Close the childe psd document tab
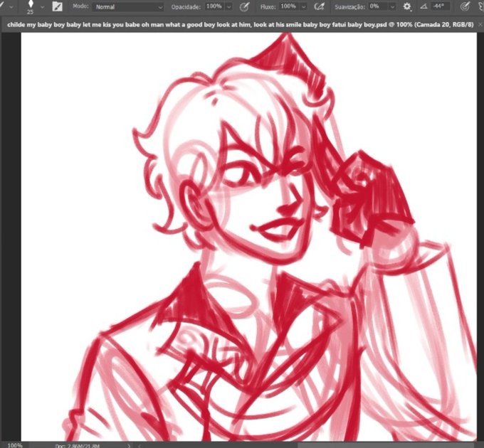Screen dimensions: 484x448 point(480,24)
